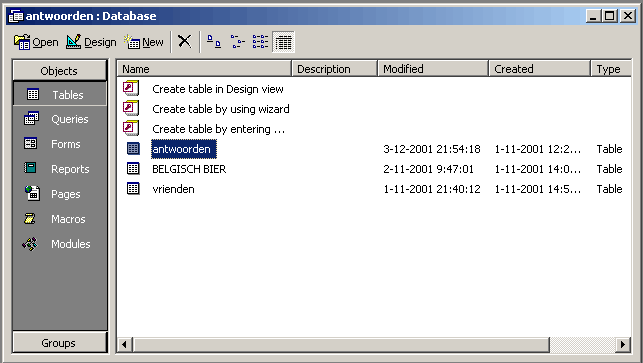Delete selected object with X icon
This screenshot has width=643, height=363.
click(x=185, y=41)
